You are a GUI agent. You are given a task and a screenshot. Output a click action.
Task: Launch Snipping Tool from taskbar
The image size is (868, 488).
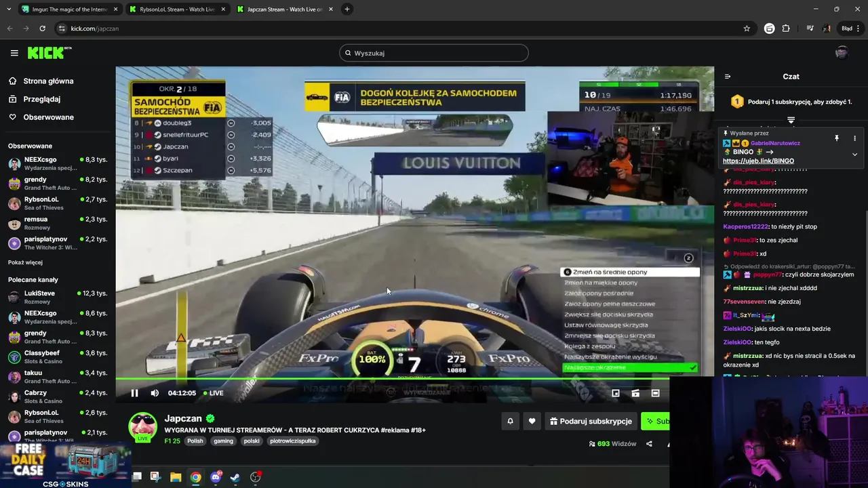pyautogui.click(x=155, y=477)
